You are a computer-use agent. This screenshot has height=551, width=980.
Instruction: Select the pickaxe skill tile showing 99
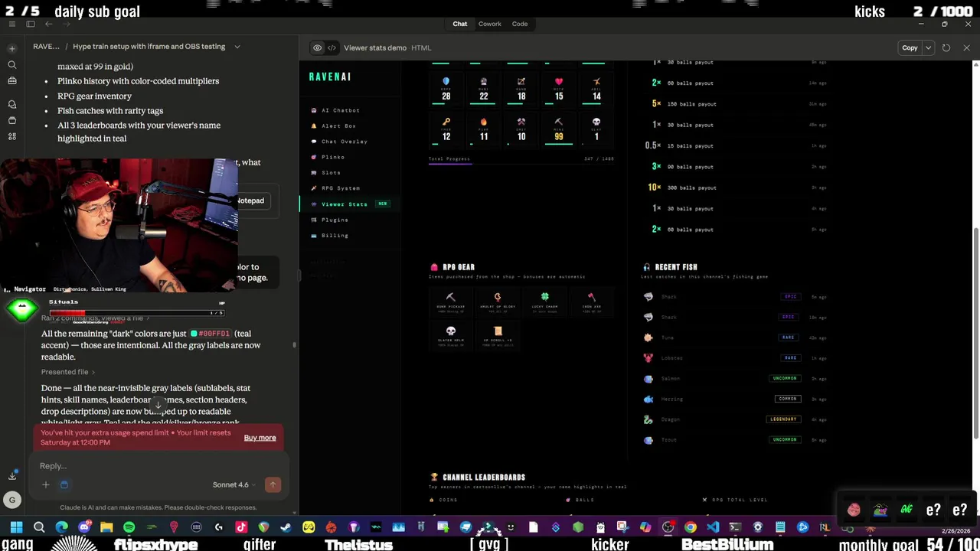click(559, 129)
